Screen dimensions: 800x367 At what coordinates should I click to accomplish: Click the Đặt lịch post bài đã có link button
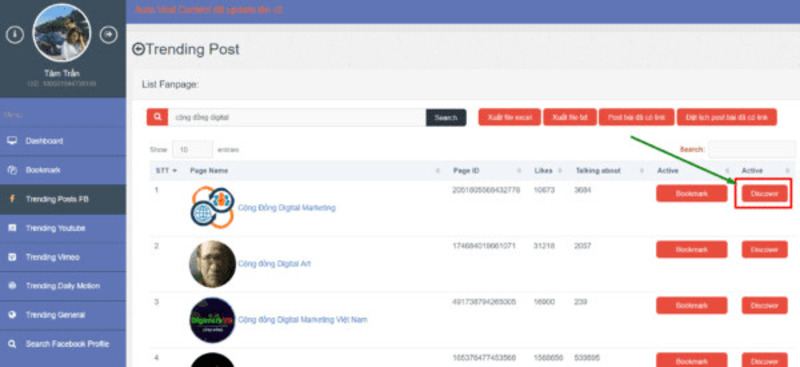[727, 117]
